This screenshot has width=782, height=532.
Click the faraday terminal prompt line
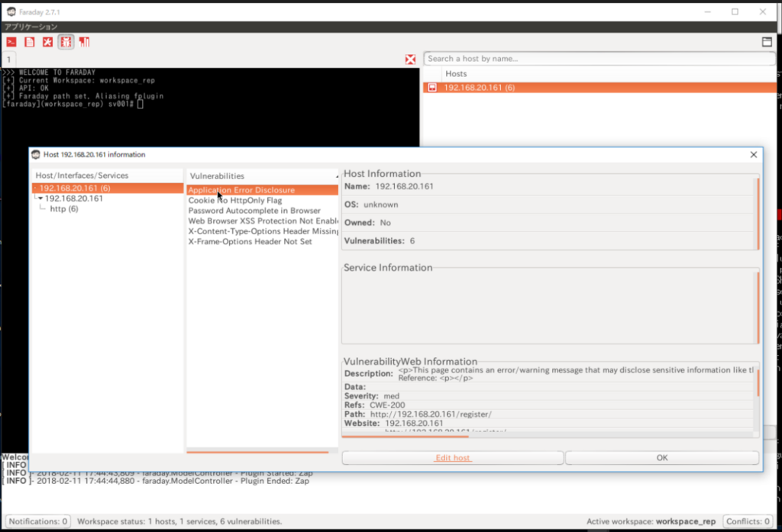click(x=73, y=105)
